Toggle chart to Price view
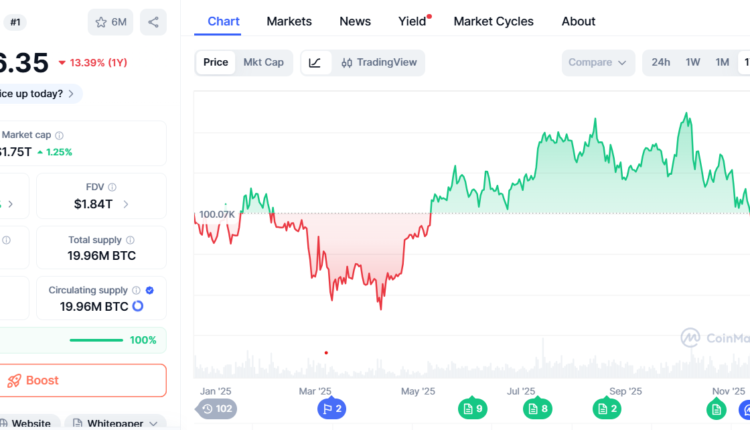The height and width of the screenshot is (430, 750). [215, 62]
